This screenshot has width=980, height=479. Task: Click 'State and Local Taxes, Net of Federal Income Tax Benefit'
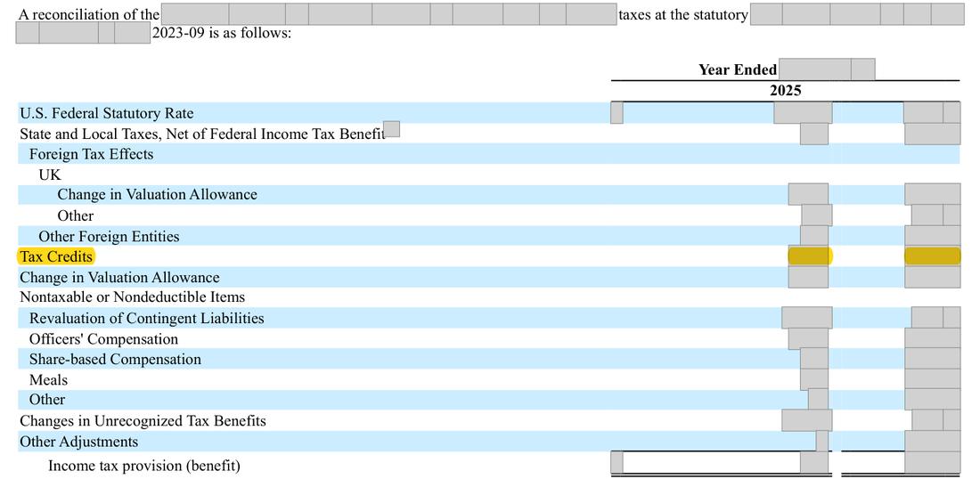pyautogui.click(x=202, y=134)
